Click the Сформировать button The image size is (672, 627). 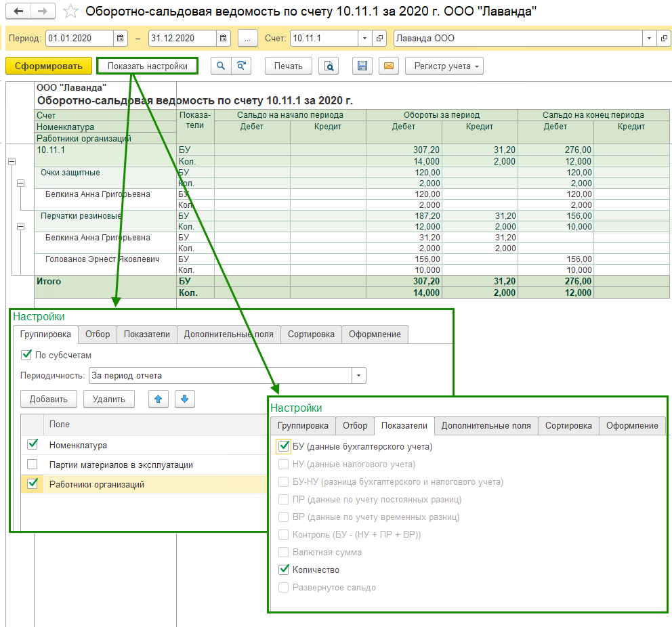pyautogui.click(x=49, y=66)
